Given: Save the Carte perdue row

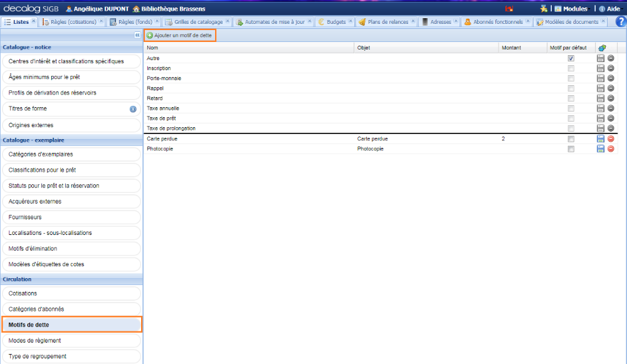Looking at the screenshot, I should click(x=601, y=139).
